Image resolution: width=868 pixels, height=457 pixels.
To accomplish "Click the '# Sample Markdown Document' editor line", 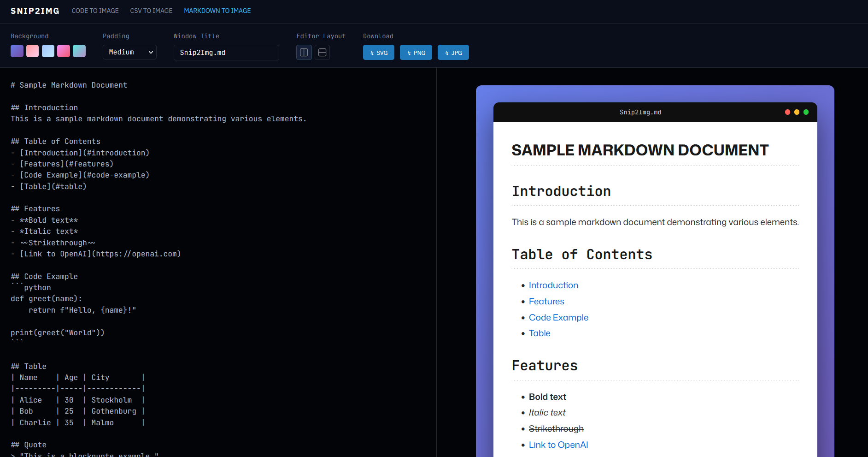I will [69, 85].
